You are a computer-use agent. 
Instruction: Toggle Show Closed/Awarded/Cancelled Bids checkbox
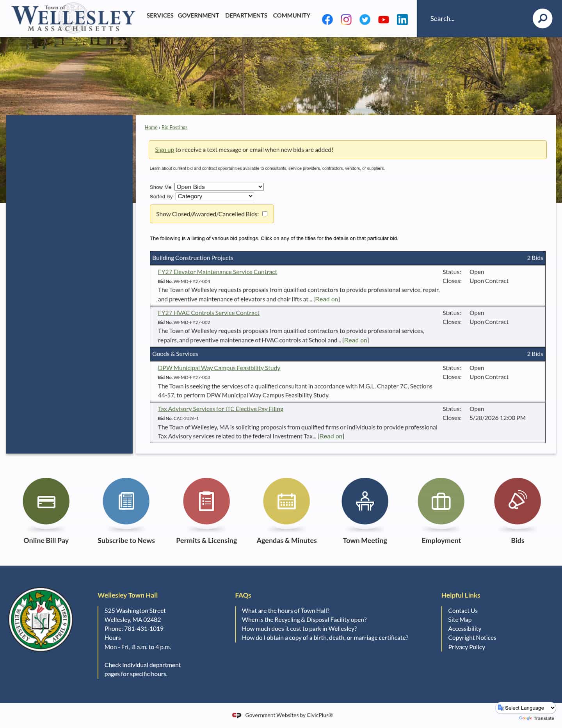point(265,214)
